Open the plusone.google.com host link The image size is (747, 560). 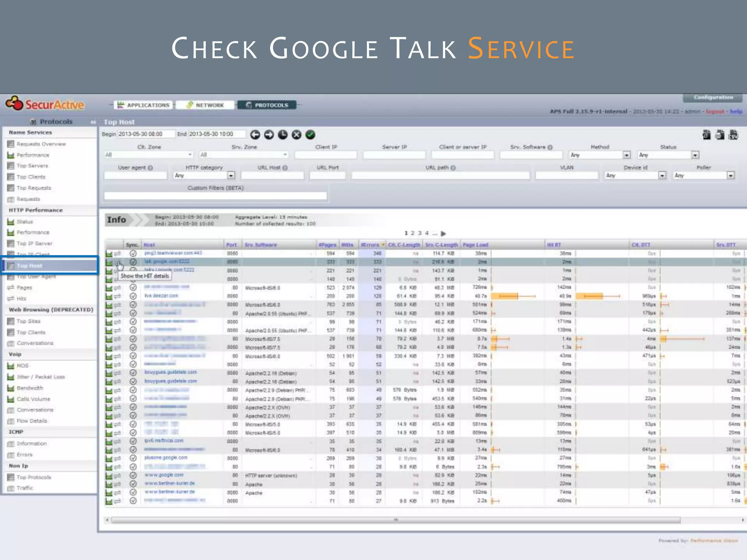pyautogui.click(x=166, y=458)
